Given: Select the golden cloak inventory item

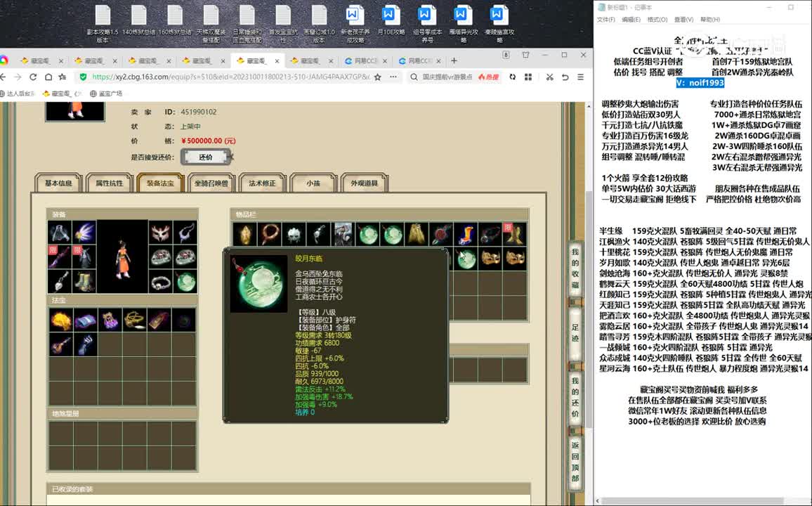Looking at the screenshot, I should tap(417, 234).
